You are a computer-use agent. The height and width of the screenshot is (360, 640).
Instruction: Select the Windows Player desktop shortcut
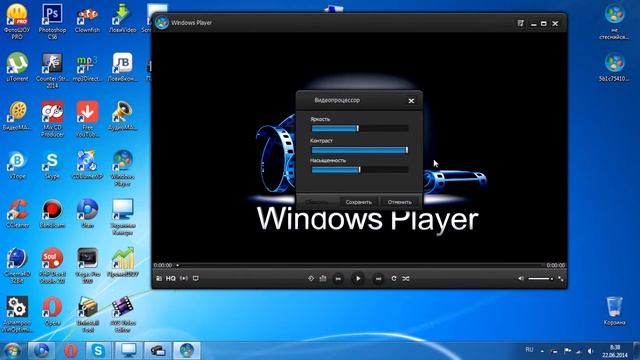(x=122, y=168)
